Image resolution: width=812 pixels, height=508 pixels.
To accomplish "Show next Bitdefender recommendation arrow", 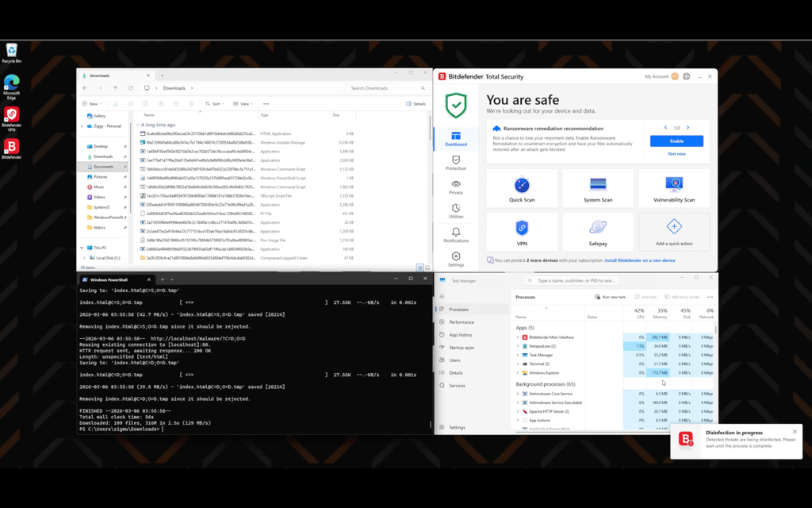I will click(688, 128).
